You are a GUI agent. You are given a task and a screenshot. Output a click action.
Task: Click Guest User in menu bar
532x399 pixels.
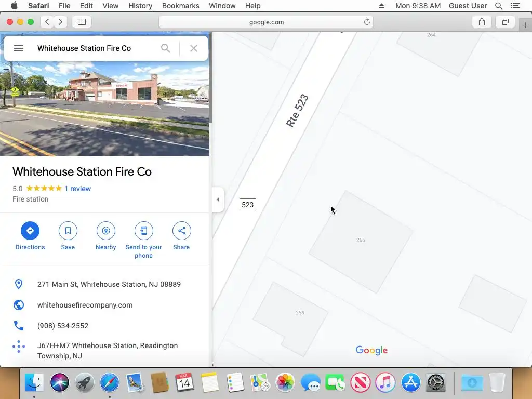[x=468, y=6]
